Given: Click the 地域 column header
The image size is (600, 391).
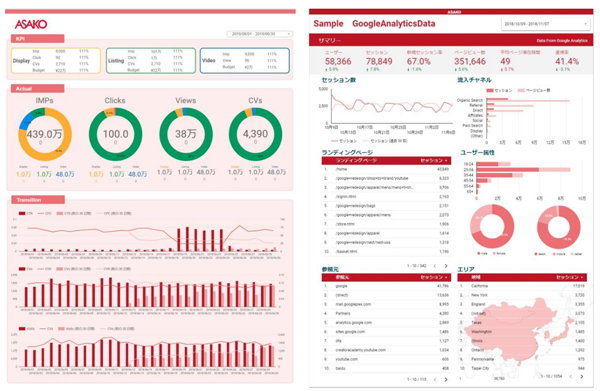Looking at the screenshot, I should tap(476, 277).
